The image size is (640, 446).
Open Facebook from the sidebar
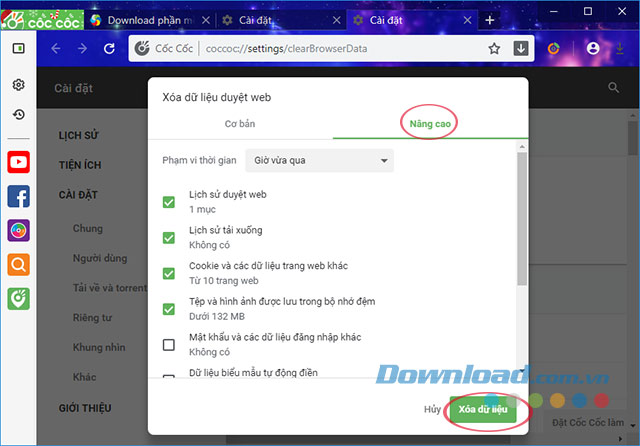18,196
